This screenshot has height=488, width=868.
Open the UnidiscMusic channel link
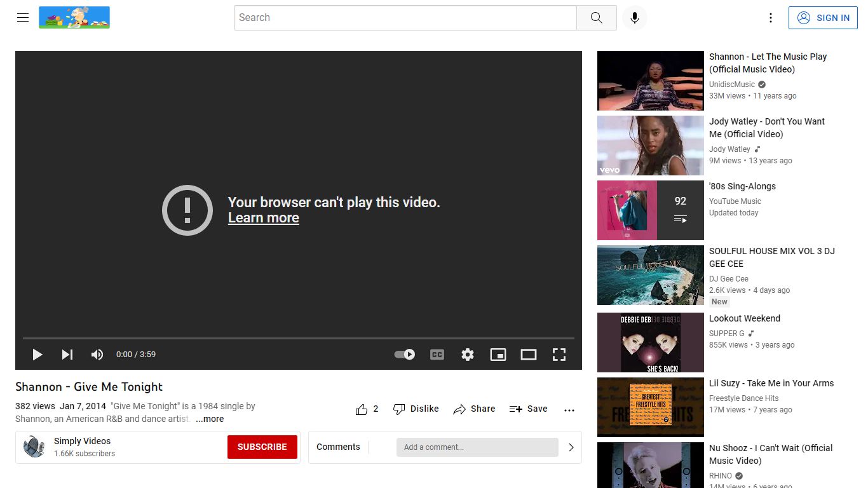(732, 85)
